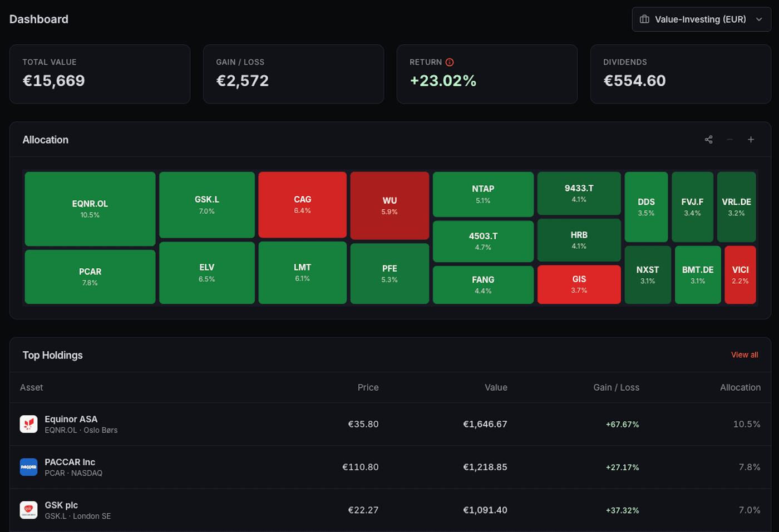Click the 9433.T tile in allocation map

point(579,193)
